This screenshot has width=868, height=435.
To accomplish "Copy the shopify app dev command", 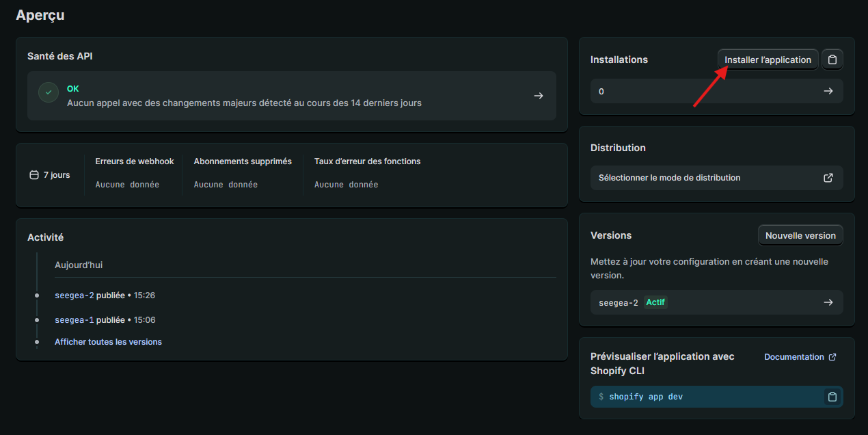I will (832, 397).
